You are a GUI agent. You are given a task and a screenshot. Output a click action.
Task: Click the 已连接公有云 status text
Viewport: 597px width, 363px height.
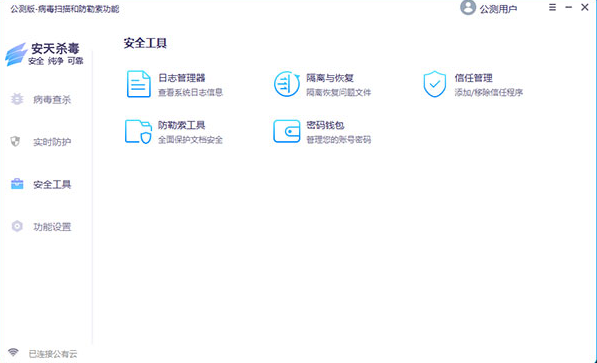click(x=53, y=354)
